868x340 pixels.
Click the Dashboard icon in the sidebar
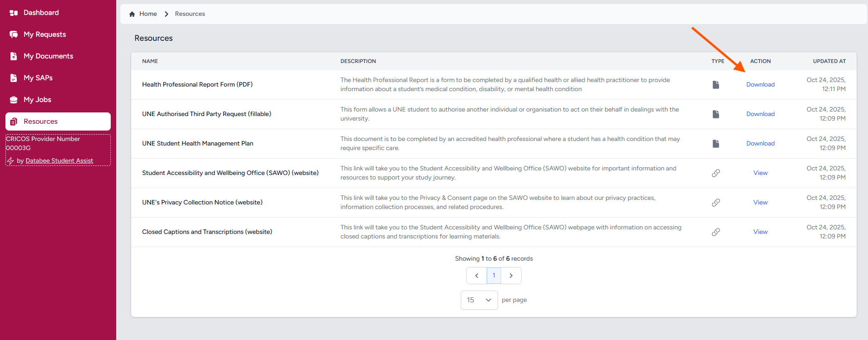(x=14, y=13)
